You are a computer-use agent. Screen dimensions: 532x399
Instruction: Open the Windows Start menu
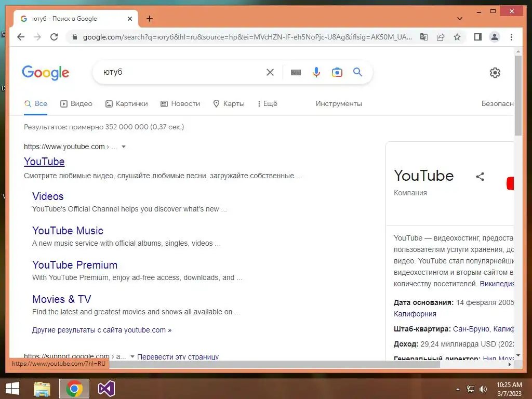pyautogui.click(x=12, y=389)
